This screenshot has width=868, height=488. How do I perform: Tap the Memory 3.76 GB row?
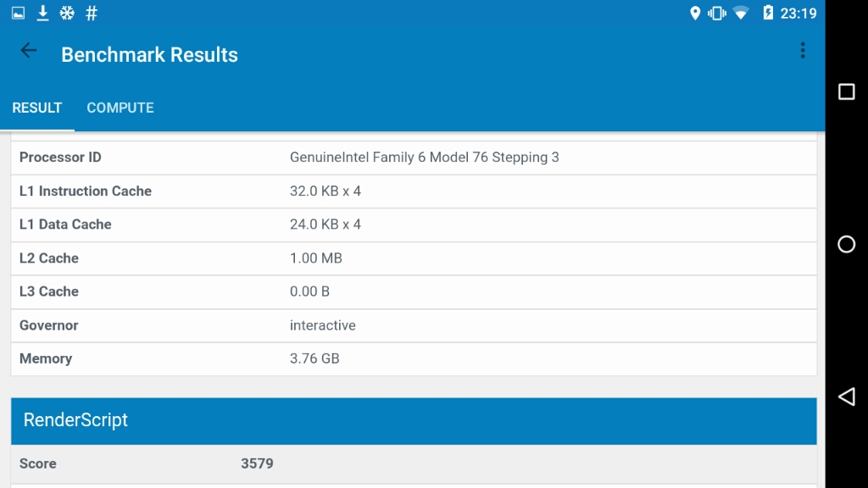click(414, 358)
